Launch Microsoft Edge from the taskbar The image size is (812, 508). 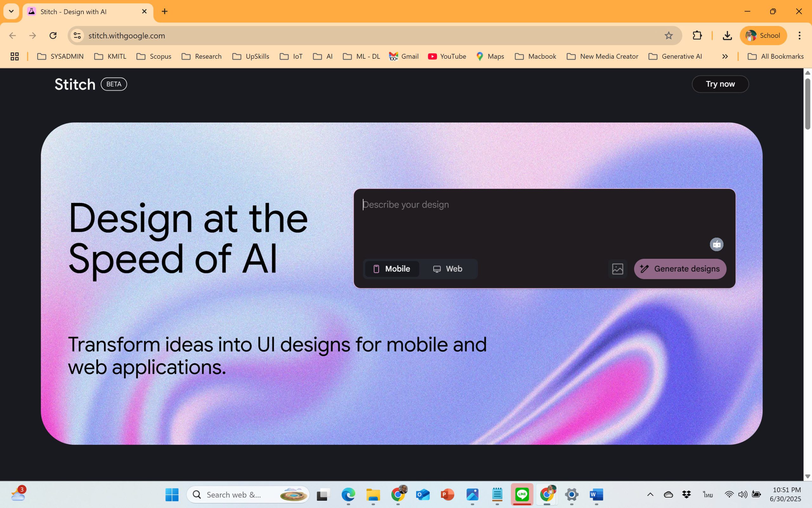tap(348, 495)
